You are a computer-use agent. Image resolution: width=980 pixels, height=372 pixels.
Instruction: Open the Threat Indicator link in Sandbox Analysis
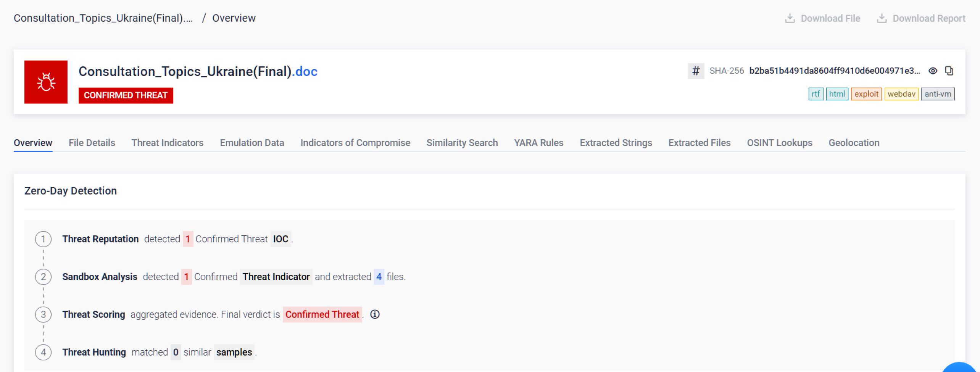coord(276,277)
